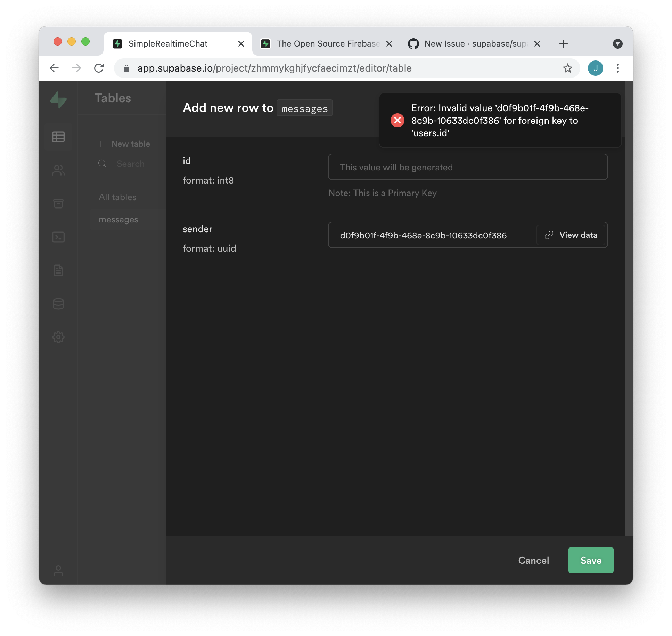The width and height of the screenshot is (672, 636).
Task: Open the SQL editor terminal icon
Action: (58, 237)
